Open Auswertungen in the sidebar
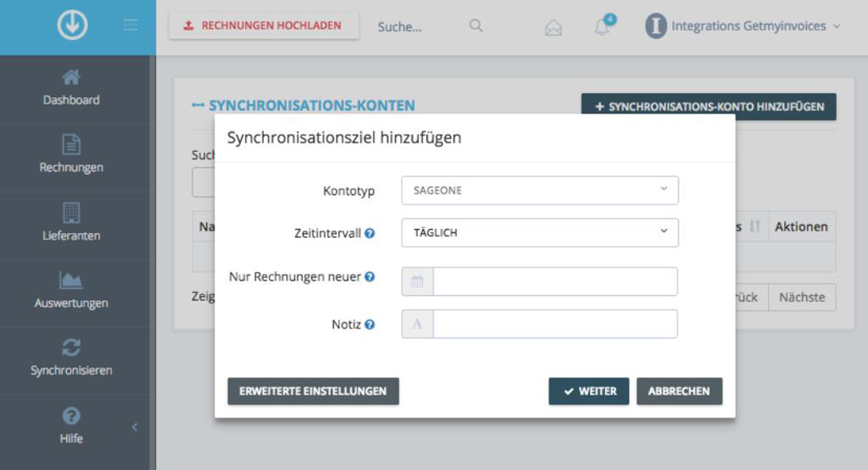This screenshot has width=868, height=470. click(71, 291)
